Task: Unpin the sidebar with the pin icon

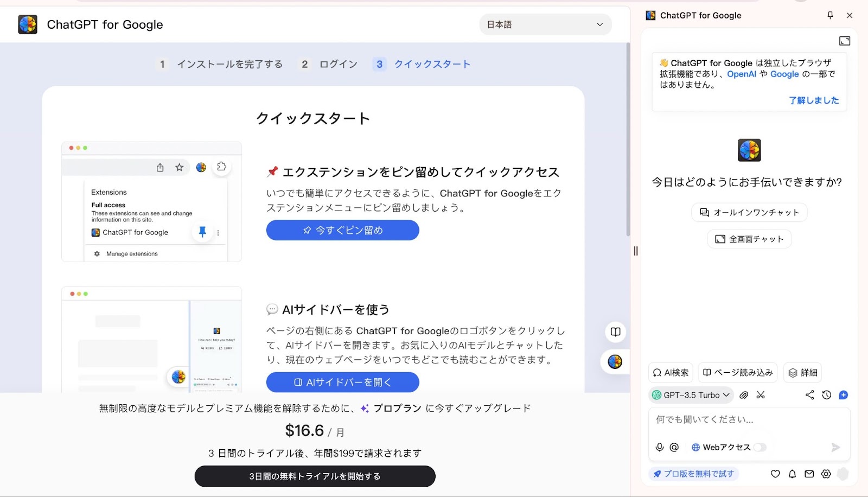Action: (x=829, y=15)
